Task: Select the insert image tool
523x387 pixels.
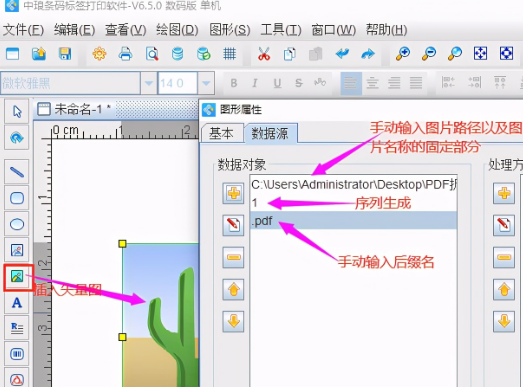Action: coord(17,250)
